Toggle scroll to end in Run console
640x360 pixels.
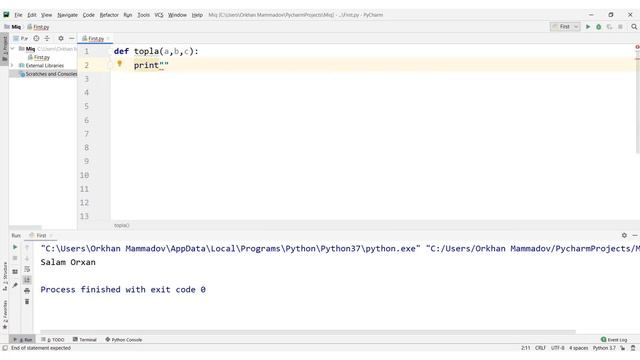tap(27, 280)
